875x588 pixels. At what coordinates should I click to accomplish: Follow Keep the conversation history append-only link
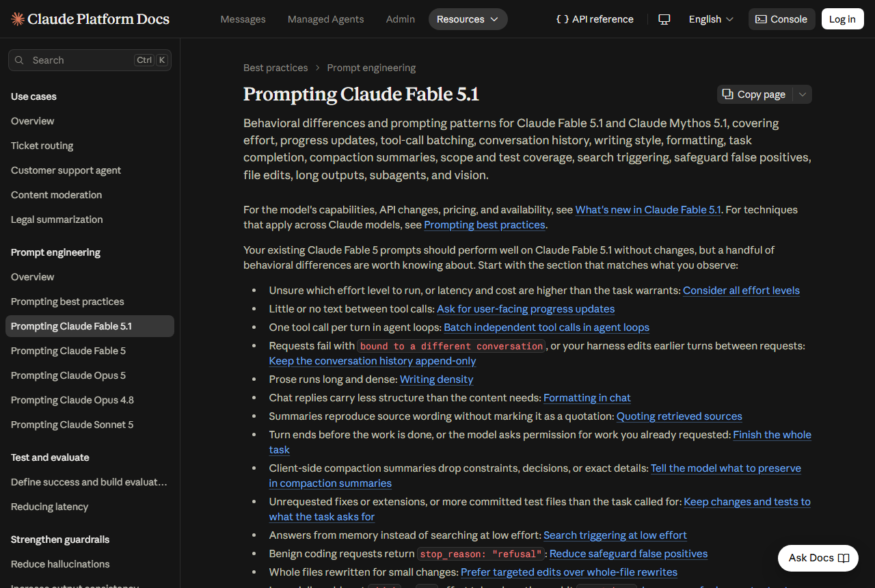coord(373,361)
